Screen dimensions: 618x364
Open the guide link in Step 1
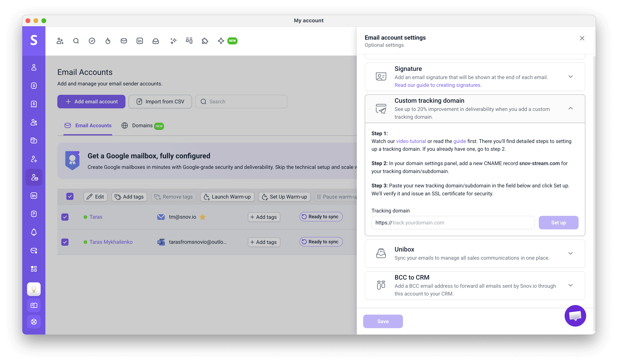[460, 141]
